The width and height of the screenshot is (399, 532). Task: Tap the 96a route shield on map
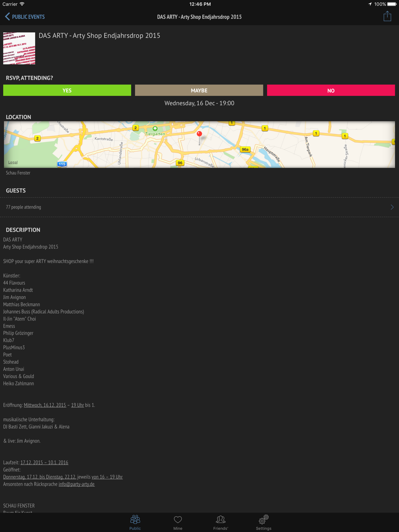coord(245,150)
